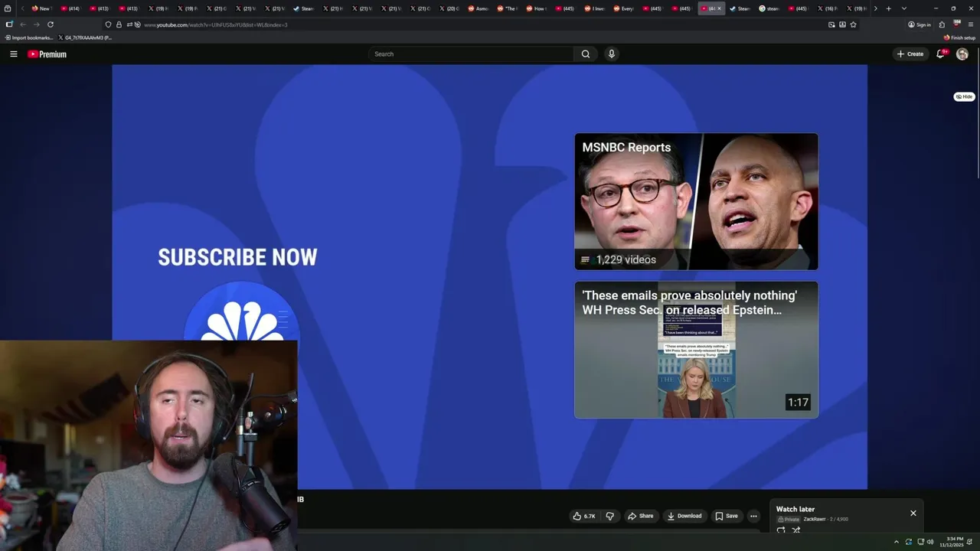The width and height of the screenshot is (980, 551).
Task: Open the Firefox extensions puzzle icon
Action: click(x=942, y=24)
